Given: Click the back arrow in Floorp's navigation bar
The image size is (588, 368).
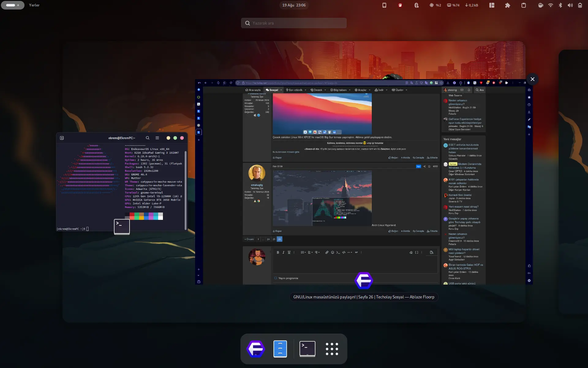Looking at the screenshot, I should 205,83.
